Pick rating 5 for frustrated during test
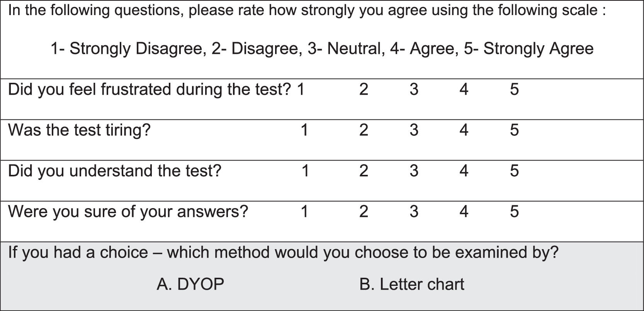 (x=514, y=90)
